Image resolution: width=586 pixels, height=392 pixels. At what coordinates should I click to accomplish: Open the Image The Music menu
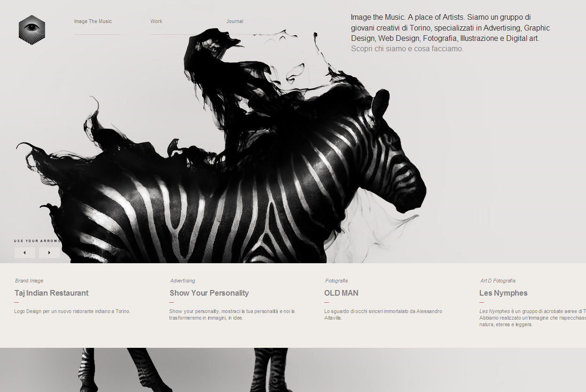[93, 21]
